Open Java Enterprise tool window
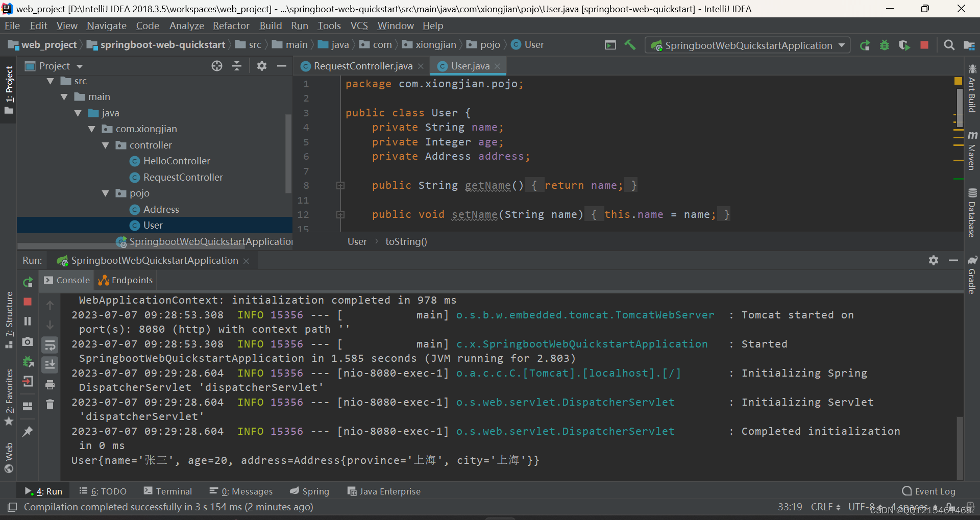Screen dimensions: 980x520 coord(384,491)
